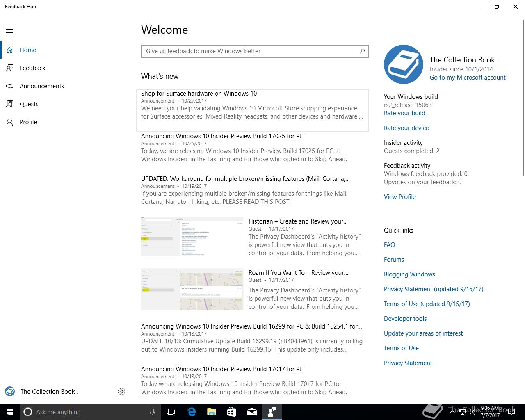The height and width of the screenshot is (420, 525).
Task: Open the Windows Start menu
Action: click(x=10, y=412)
